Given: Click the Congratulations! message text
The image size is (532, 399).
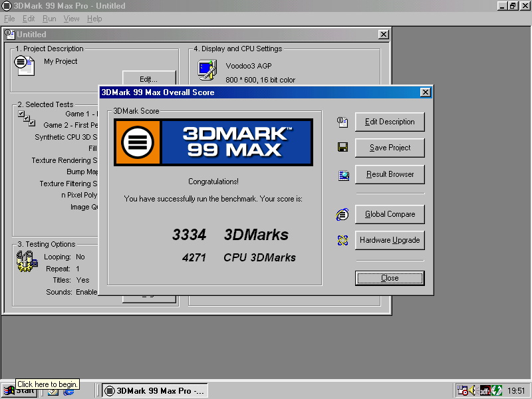Looking at the screenshot, I should pos(213,182).
